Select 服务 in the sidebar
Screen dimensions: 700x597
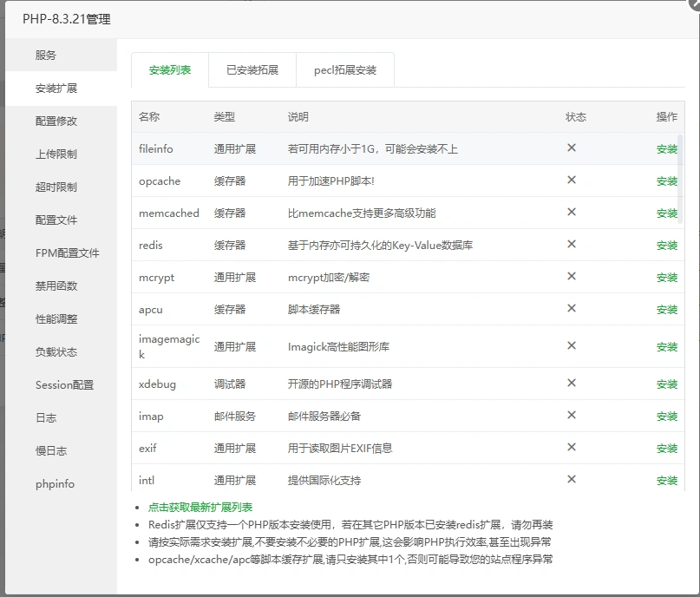tap(62, 56)
